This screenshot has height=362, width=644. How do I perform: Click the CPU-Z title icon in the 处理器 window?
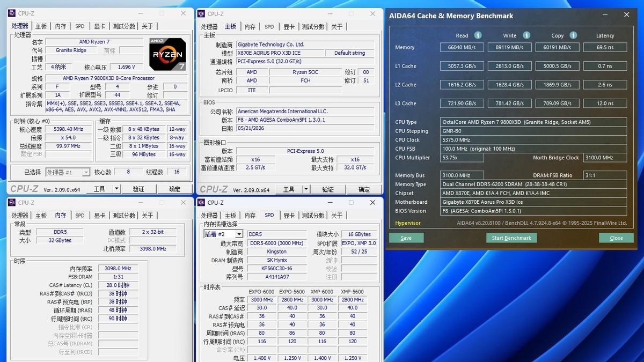[12, 13]
